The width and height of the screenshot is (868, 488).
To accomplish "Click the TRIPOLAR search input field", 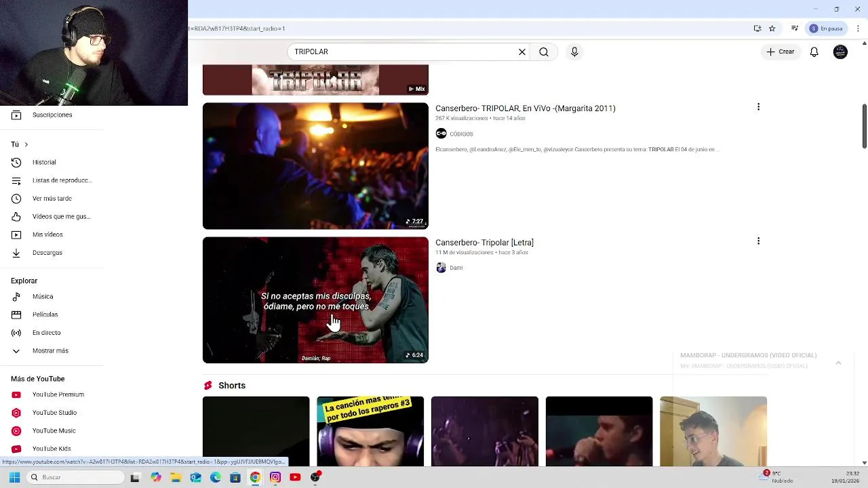I will point(403,52).
